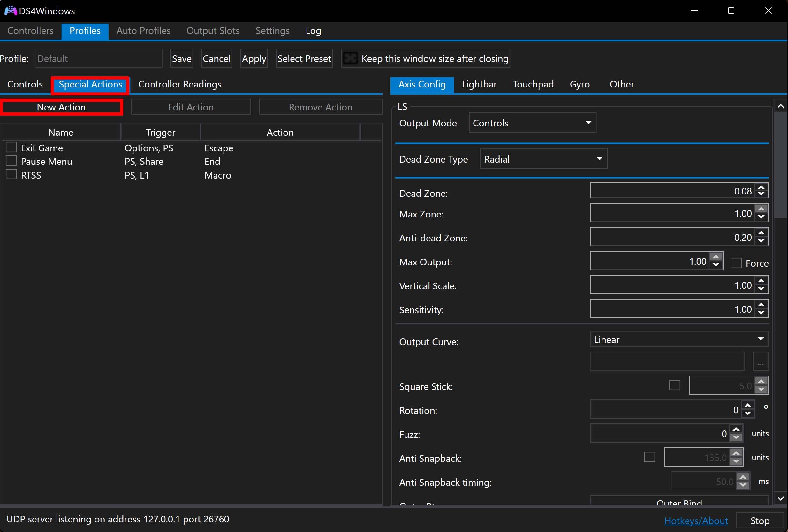Go to the Output Slots tab

click(213, 31)
